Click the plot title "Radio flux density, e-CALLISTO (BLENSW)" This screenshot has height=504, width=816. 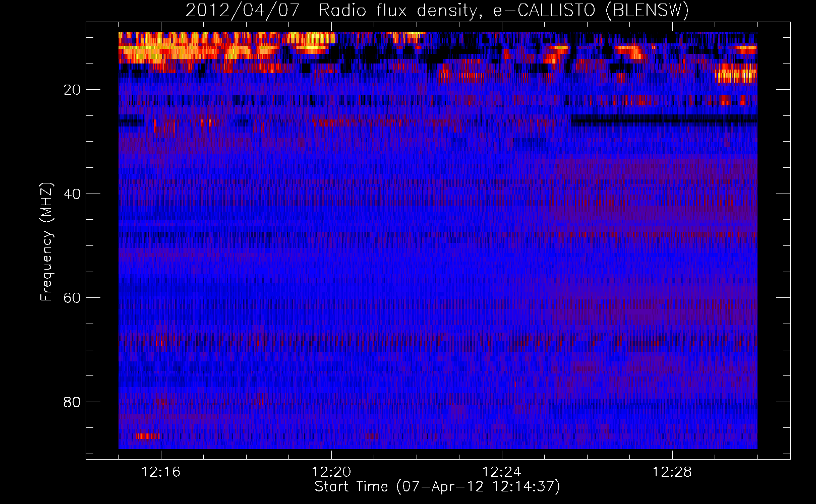[x=503, y=11]
